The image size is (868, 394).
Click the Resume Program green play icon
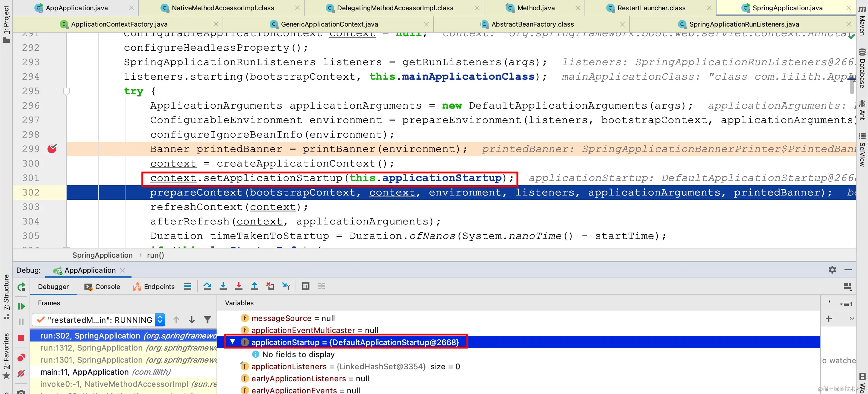click(21, 306)
